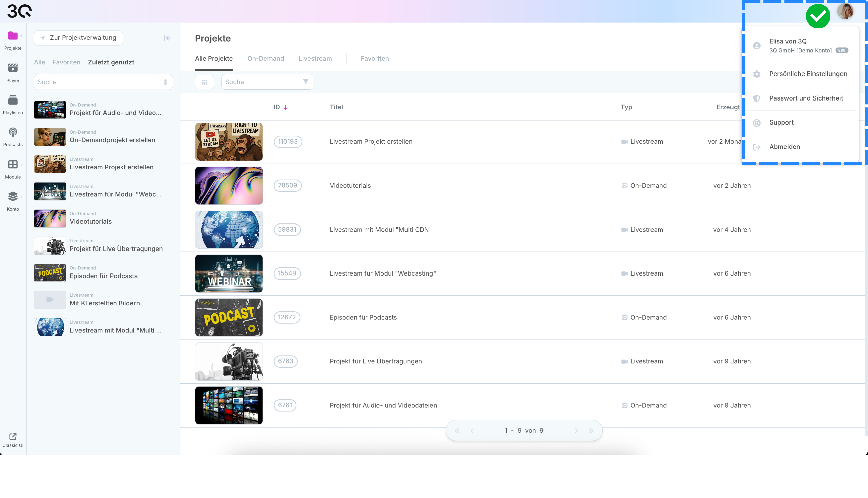Open the Videotutorials thumbnail in table
868x498 pixels.
coord(229,186)
